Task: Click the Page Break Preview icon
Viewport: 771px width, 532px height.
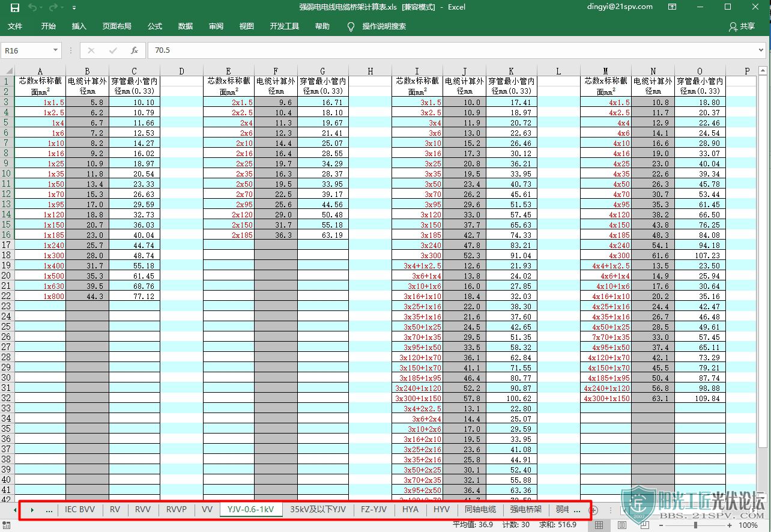Action: pyautogui.click(x=644, y=525)
